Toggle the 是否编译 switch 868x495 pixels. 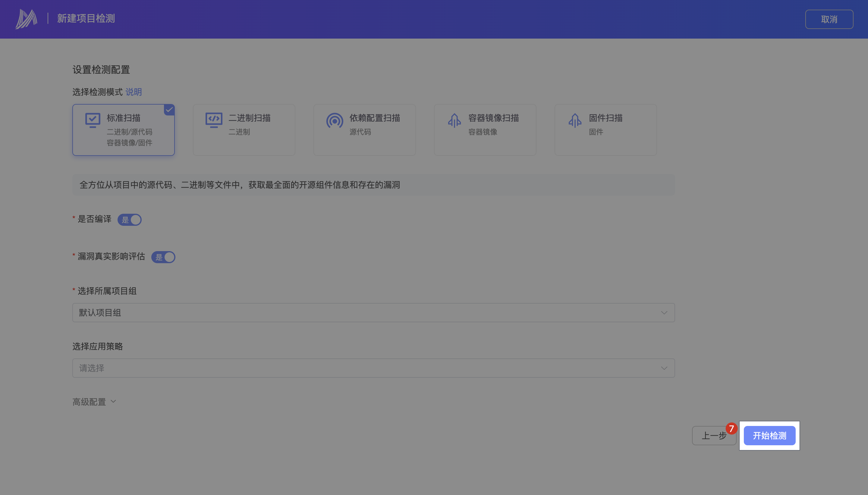point(130,220)
